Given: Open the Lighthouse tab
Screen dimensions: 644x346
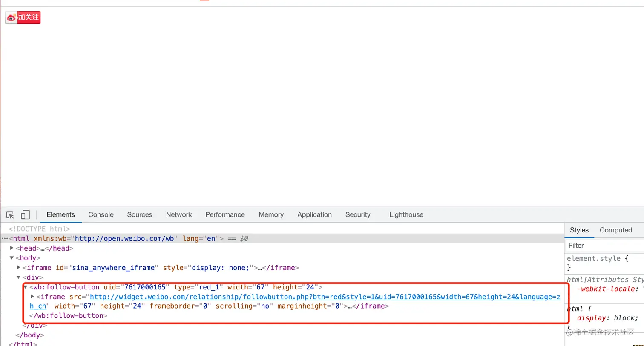Looking at the screenshot, I should pyautogui.click(x=406, y=215).
